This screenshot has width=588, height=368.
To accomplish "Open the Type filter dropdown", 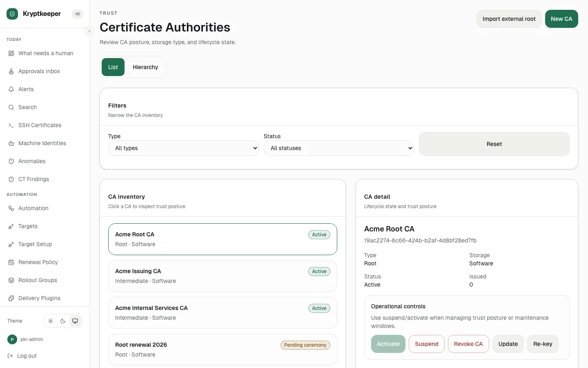I will pos(183,148).
